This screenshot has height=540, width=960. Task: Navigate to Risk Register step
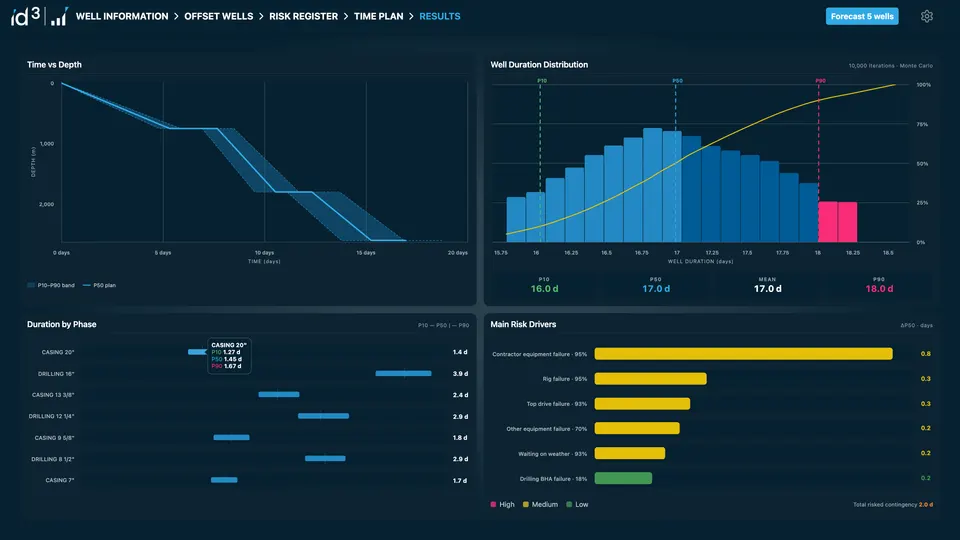coord(304,17)
